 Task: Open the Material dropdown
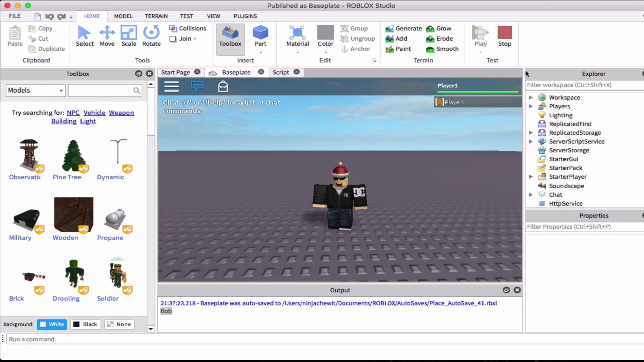297,52
